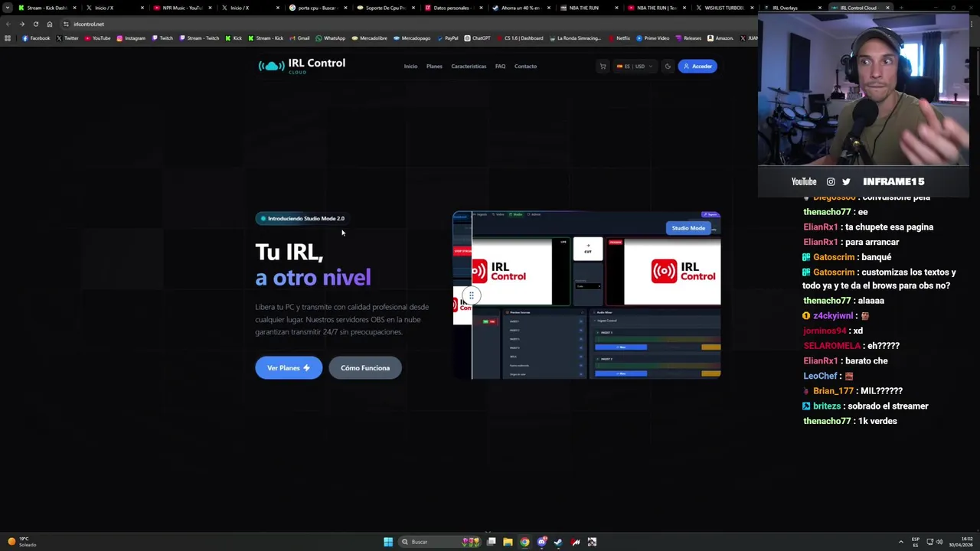Screen dimensions: 980x551
Task: Click the Cómo Funciona button
Action: coord(365,368)
